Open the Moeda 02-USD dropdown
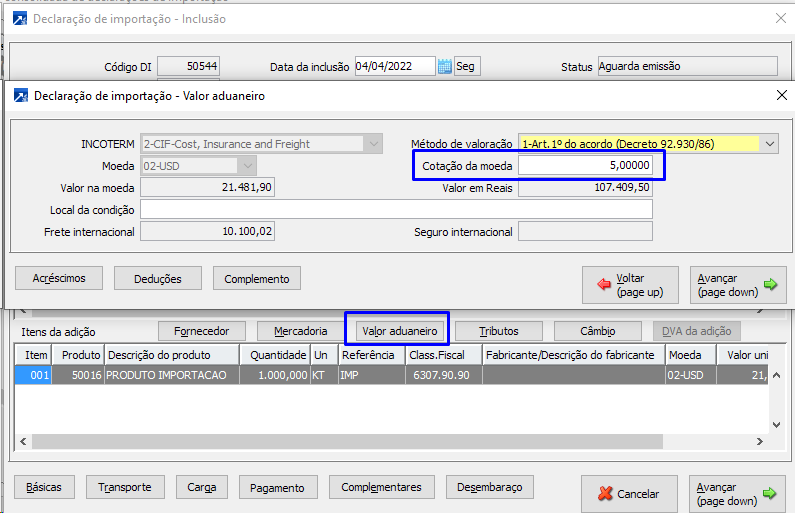Image resolution: width=795 pixels, height=513 pixels. click(247, 166)
